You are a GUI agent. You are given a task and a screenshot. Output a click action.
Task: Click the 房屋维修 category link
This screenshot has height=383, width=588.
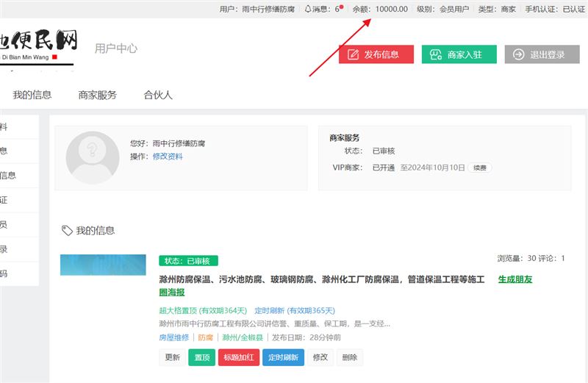click(174, 337)
